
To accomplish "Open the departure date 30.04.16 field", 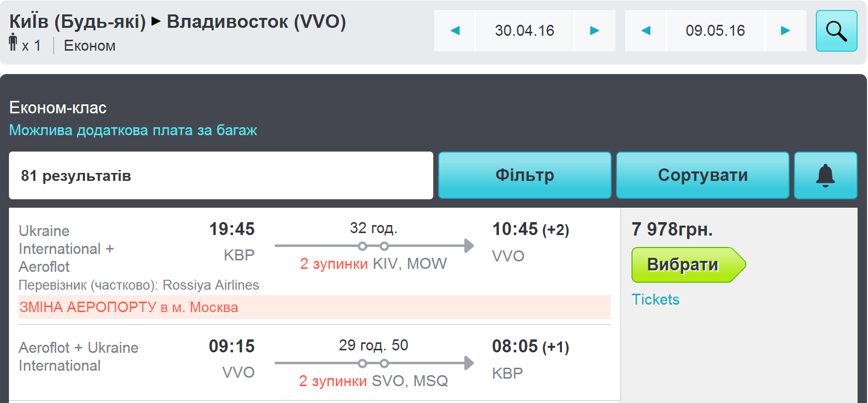I will coord(525,31).
